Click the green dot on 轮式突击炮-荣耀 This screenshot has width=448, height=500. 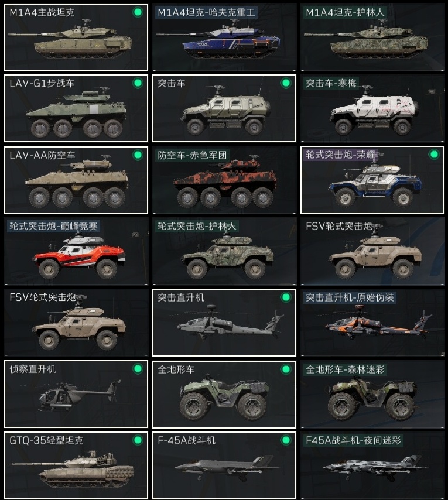click(x=434, y=155)
